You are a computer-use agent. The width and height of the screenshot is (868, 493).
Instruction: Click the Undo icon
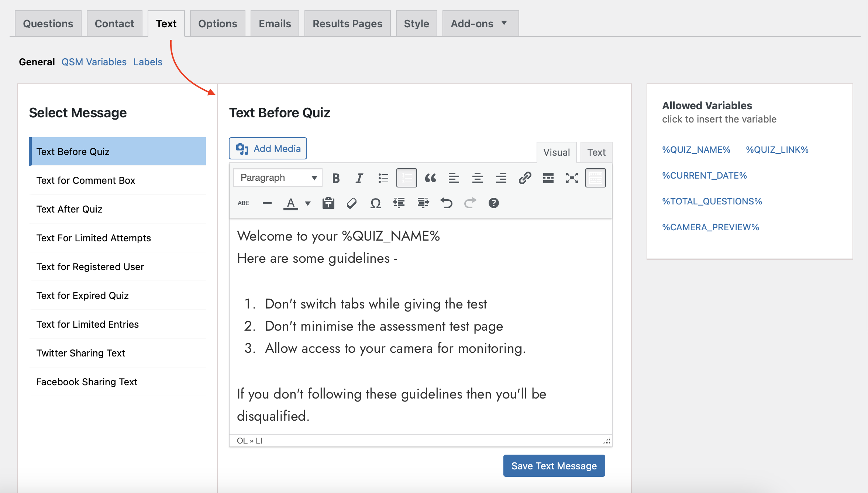(x=446, y=203)
